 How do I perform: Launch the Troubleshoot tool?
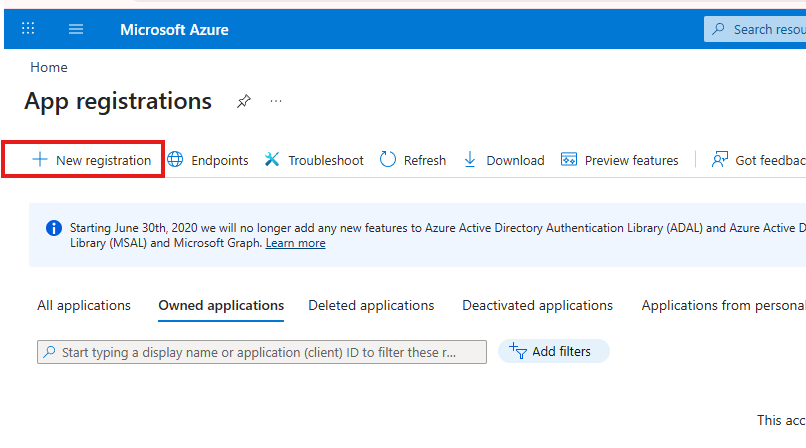(314, 160)
